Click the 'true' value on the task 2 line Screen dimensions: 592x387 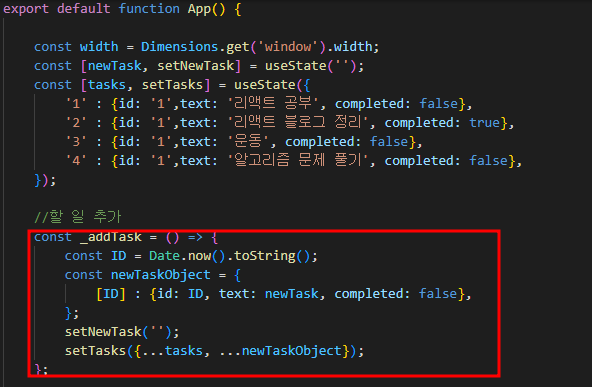[x=484, y=123]
